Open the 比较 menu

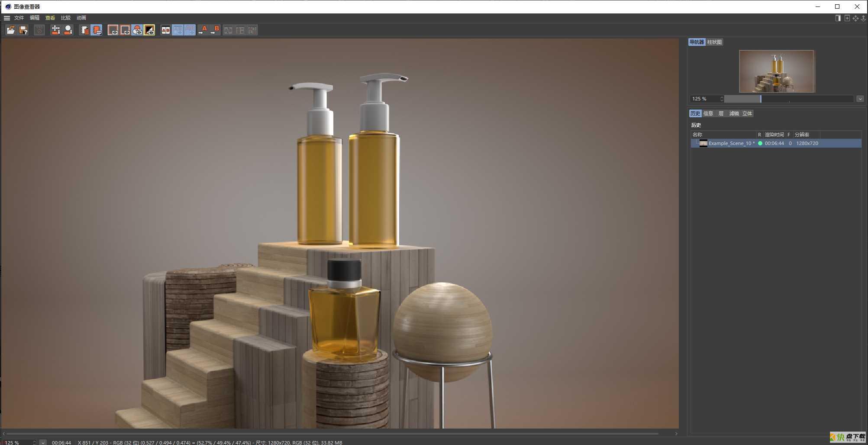coord(66,18)
